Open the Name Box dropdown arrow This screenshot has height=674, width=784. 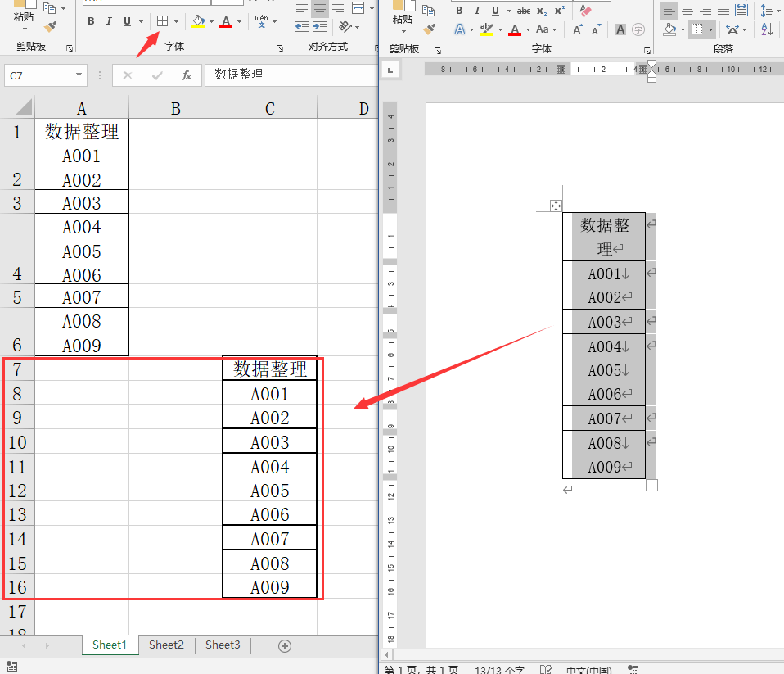(79, 75)
